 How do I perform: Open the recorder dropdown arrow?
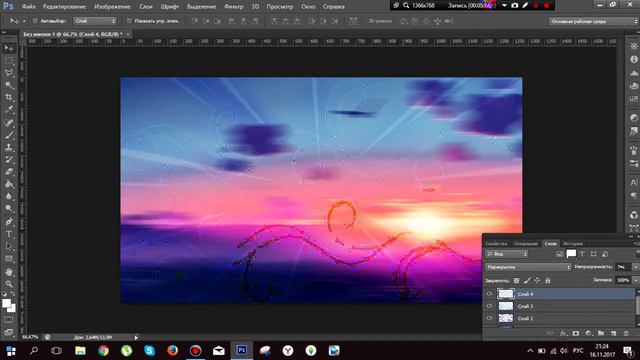click(x=504, y=5)
